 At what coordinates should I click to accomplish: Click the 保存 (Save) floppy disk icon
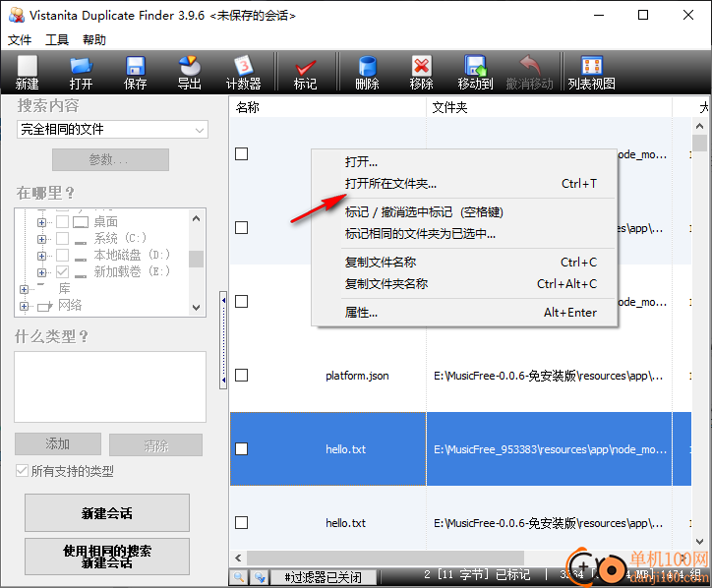135,73
